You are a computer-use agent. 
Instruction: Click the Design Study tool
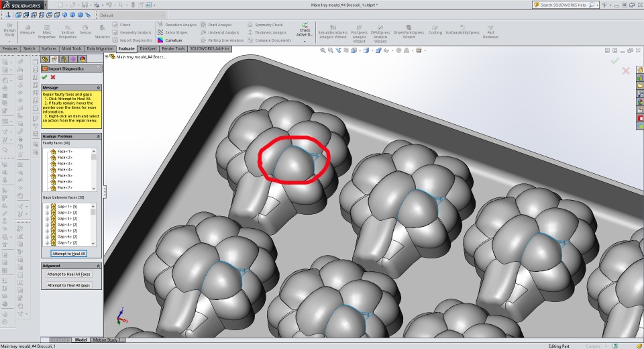point(9,30)
